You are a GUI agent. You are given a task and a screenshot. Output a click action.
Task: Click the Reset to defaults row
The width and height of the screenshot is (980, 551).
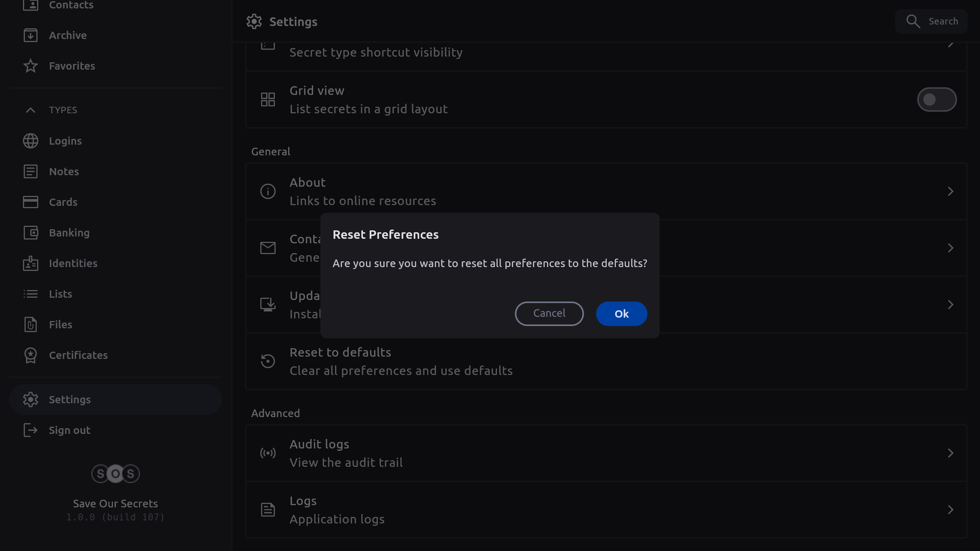point(400,361)
